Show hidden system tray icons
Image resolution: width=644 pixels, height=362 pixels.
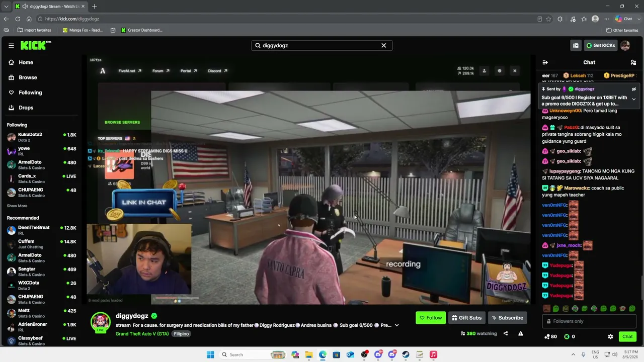(573, 354)
